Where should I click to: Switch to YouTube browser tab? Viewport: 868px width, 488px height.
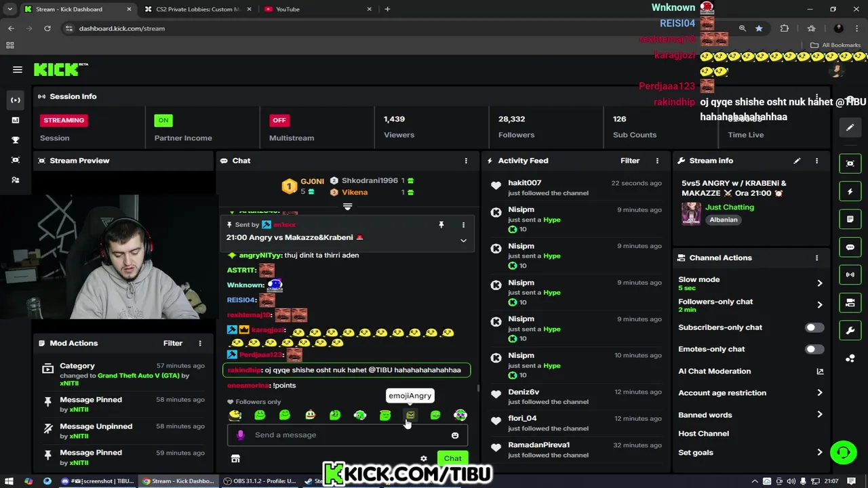(319, 9)
